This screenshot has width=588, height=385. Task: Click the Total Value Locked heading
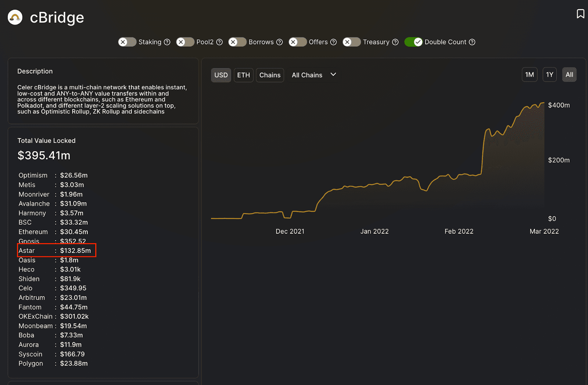tap(46, 141)
